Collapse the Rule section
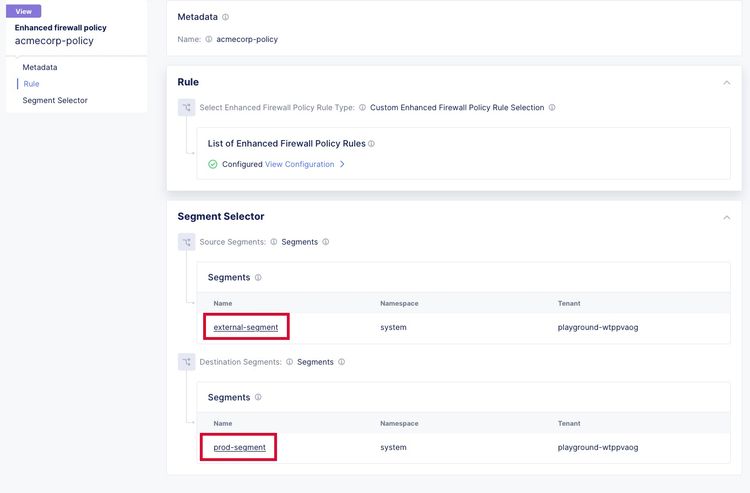Image resolution: width=750 pixels, height=493 pixels. coord(727,83)
